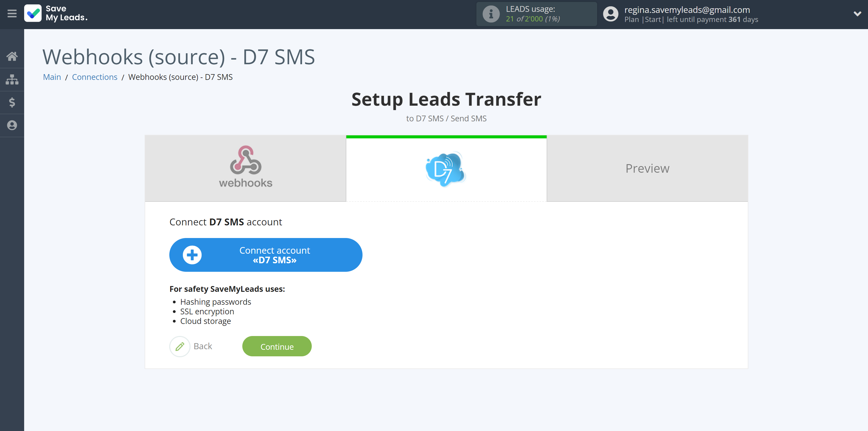Click the hamburger menu icon

[x=12, y=13]
